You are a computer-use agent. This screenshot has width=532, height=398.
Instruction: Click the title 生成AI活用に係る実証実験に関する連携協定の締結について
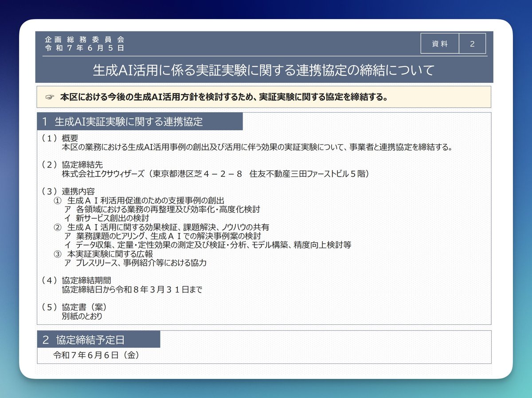pyautogui.click(x=263, y=70)
